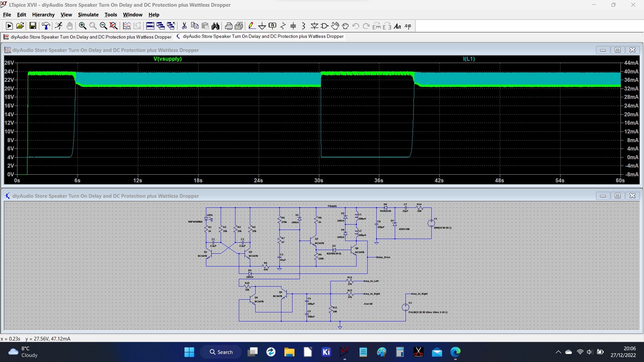
Task: Click the Find binoculars icon
Action: click(x=215, y=26)
